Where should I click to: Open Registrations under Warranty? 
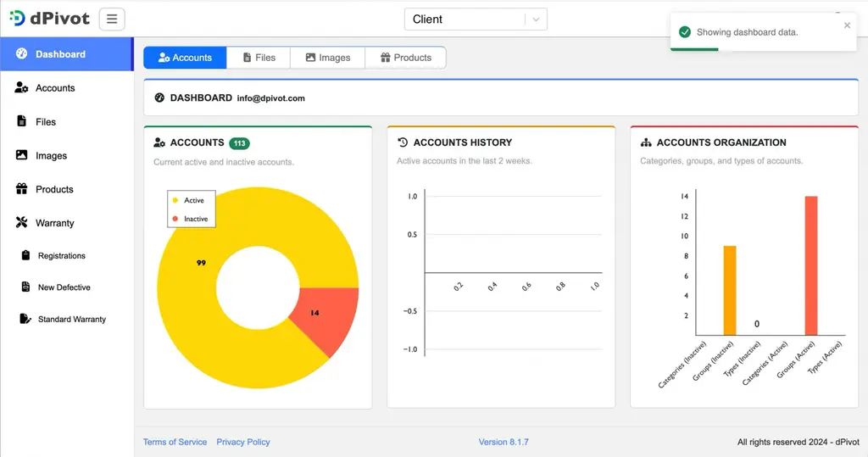click(66, 256)
